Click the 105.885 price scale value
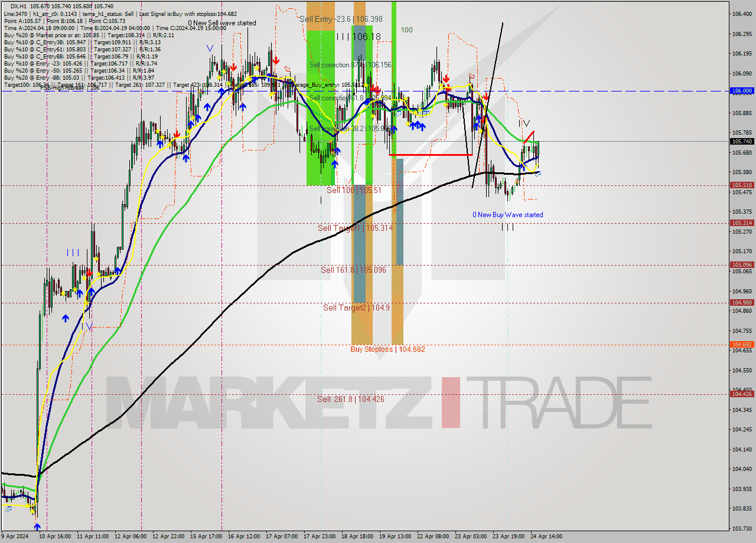The height and width of the screenshot is (543, 756). point(742,113)
